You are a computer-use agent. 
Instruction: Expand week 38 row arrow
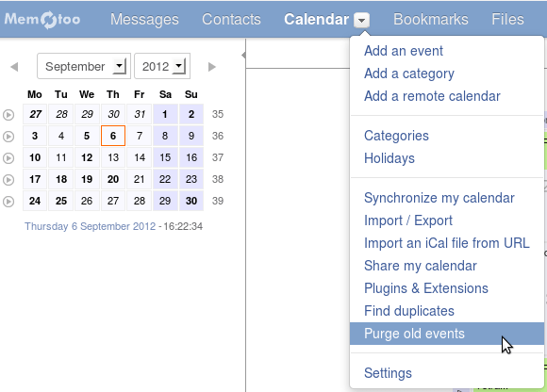click(x=8, y=179)
